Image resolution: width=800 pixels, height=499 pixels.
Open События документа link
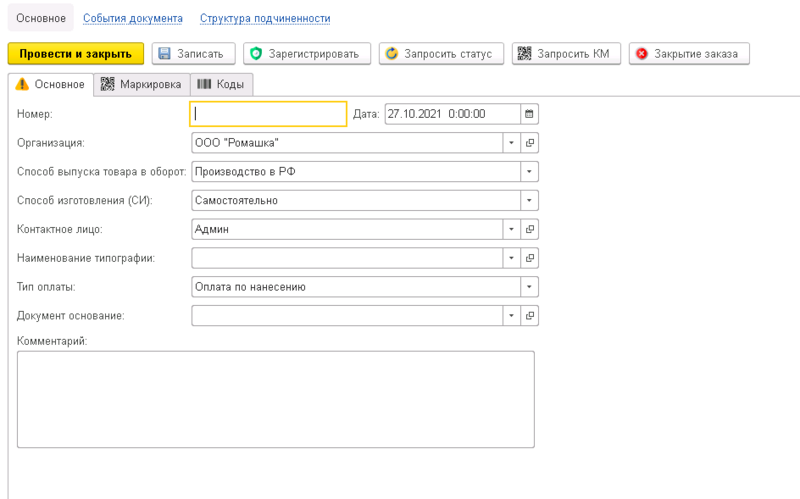tap(133, 18)
